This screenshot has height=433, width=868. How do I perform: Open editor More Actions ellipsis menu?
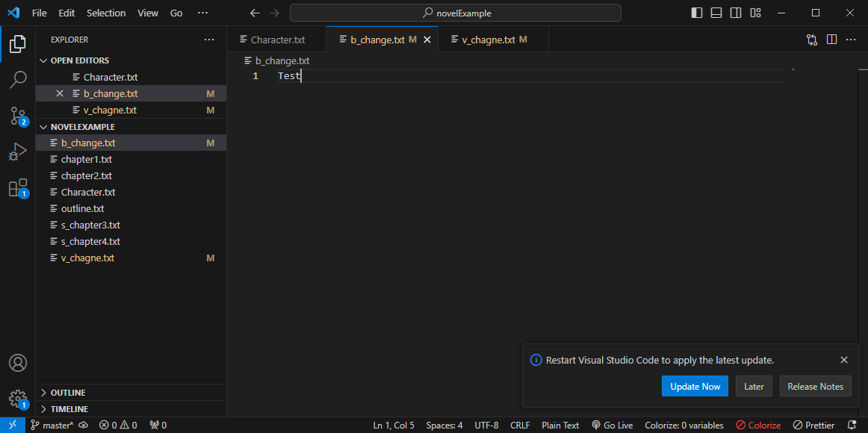(x=851, y=40)
